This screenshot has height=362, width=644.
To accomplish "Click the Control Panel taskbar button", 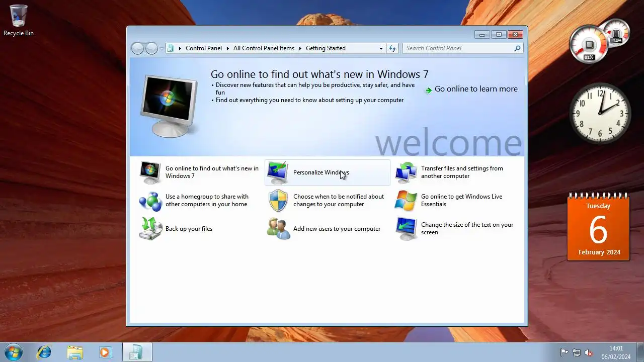I will point(137,352).
